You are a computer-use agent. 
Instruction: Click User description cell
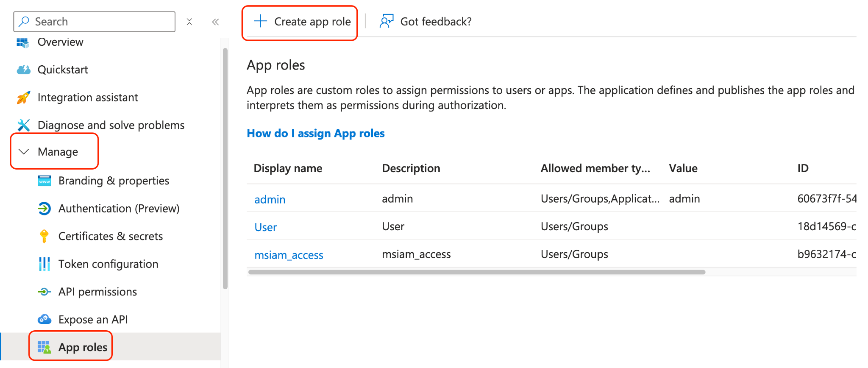click(393, 226)
